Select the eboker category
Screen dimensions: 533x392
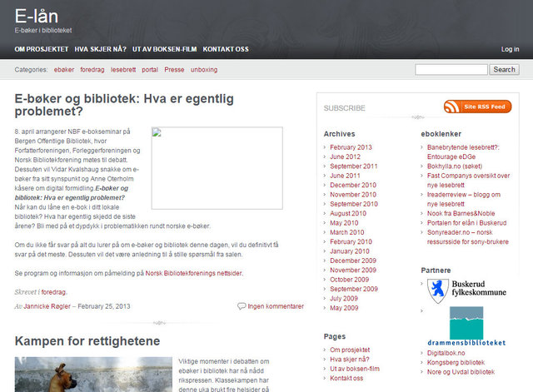[64, 70]
